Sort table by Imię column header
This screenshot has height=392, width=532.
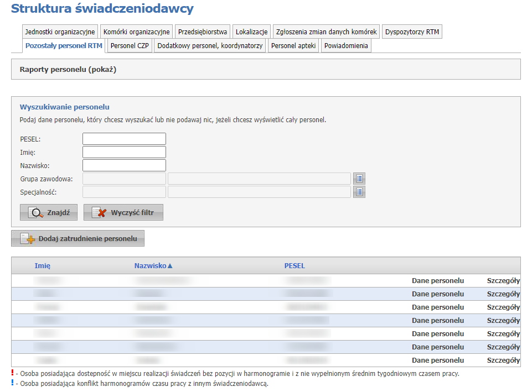43,266
